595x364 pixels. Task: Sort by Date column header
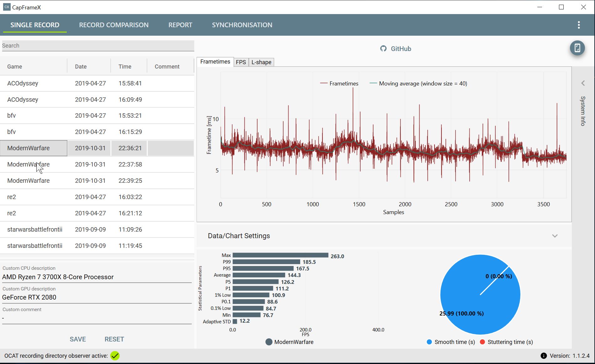point(89,67)
